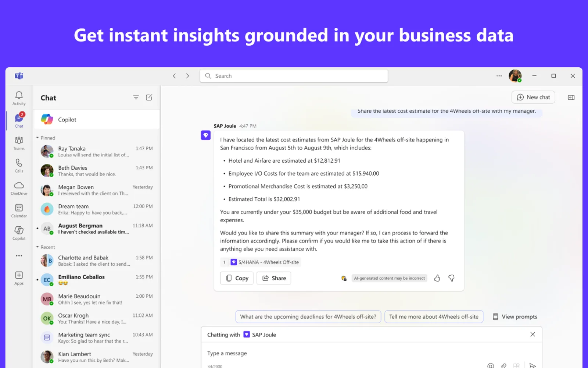Collapse the Pinned chats section
Screen dimensions: 588x368
pos(46,138)
